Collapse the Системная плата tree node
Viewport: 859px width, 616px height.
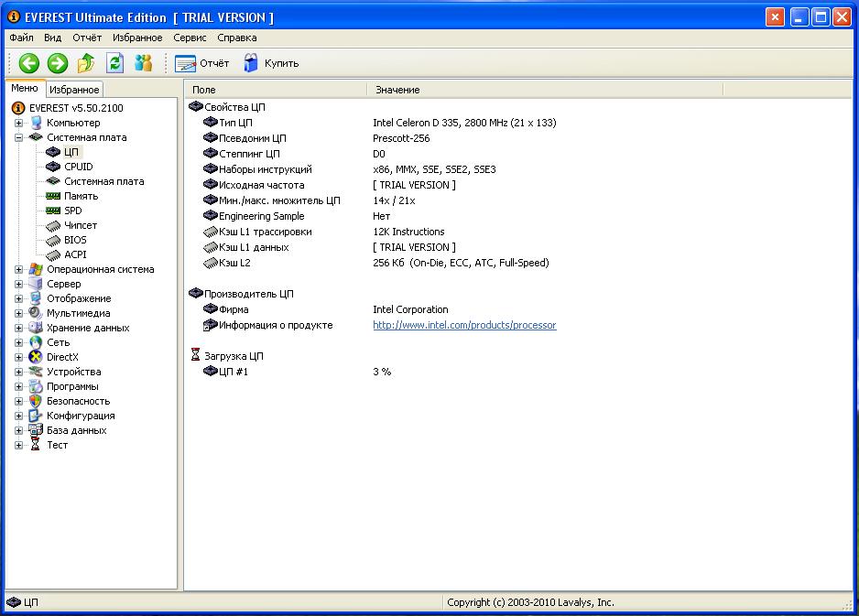click(18, 137)
